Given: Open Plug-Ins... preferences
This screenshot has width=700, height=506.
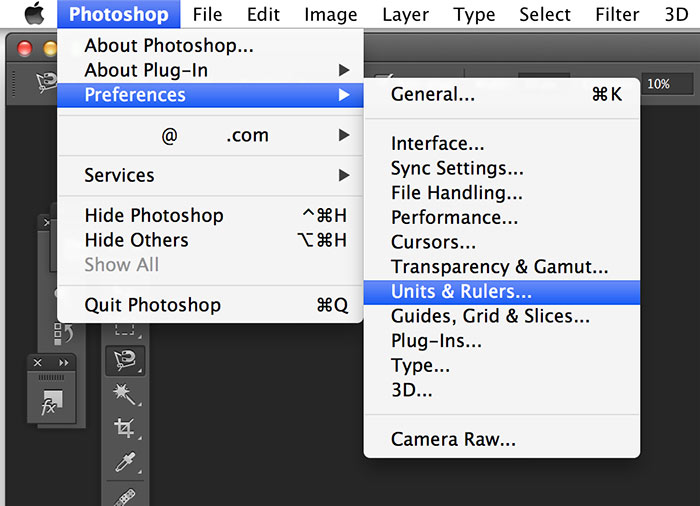Looking at the screenshot, I should [502, 341].
